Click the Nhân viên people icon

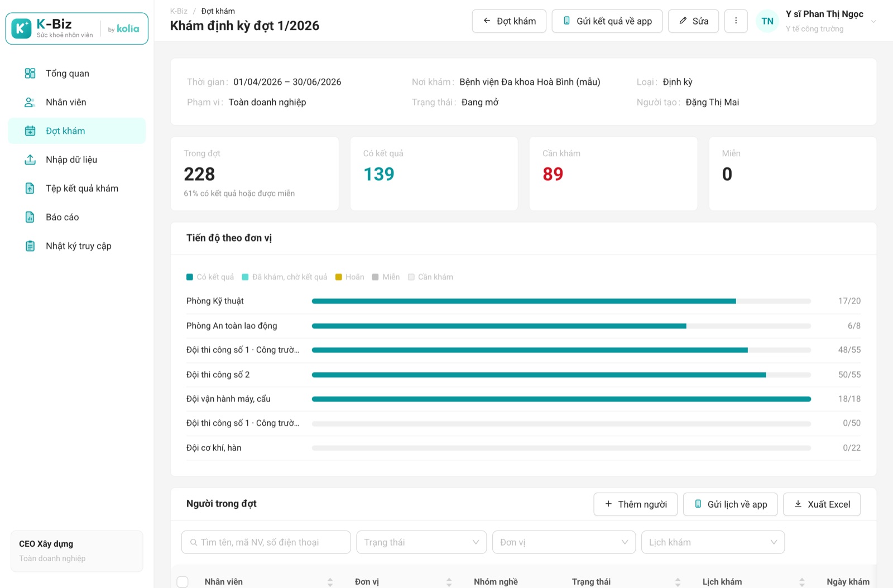click(x=30, y=102)
